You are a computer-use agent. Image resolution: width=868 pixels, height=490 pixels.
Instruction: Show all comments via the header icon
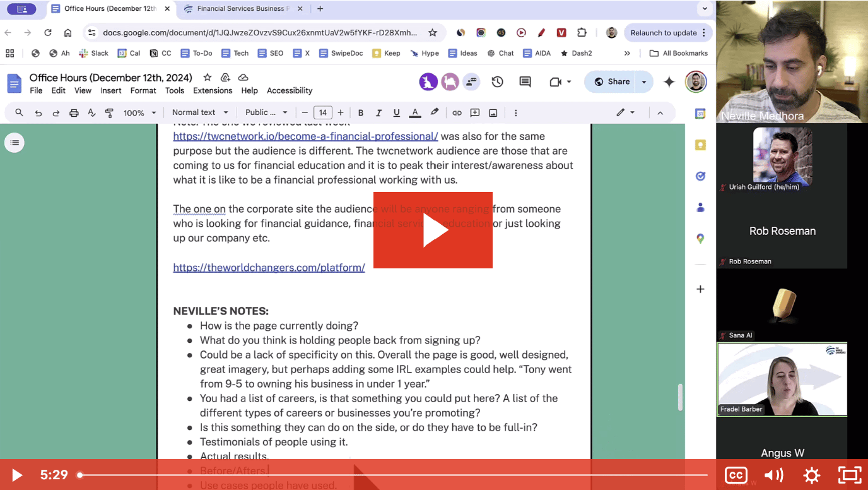525,81
